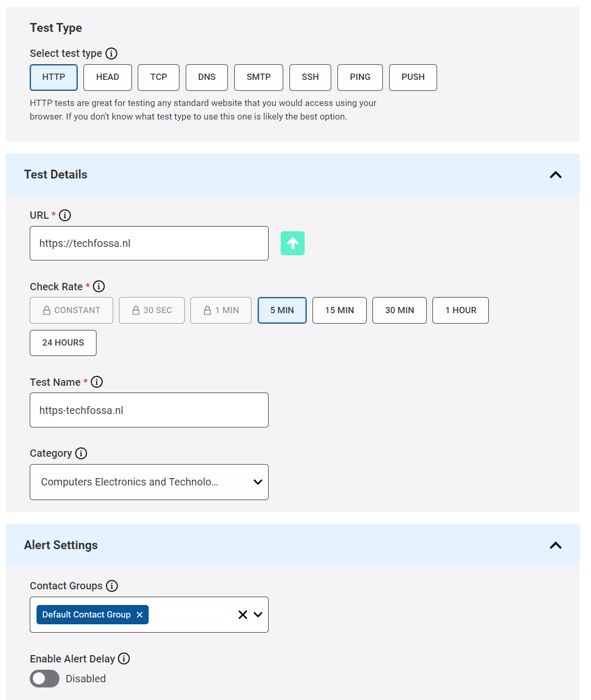Collapse the Test Details section
The width and height of the screenshot is (591, 700).
pyautogui.click(x=556, y=175)
